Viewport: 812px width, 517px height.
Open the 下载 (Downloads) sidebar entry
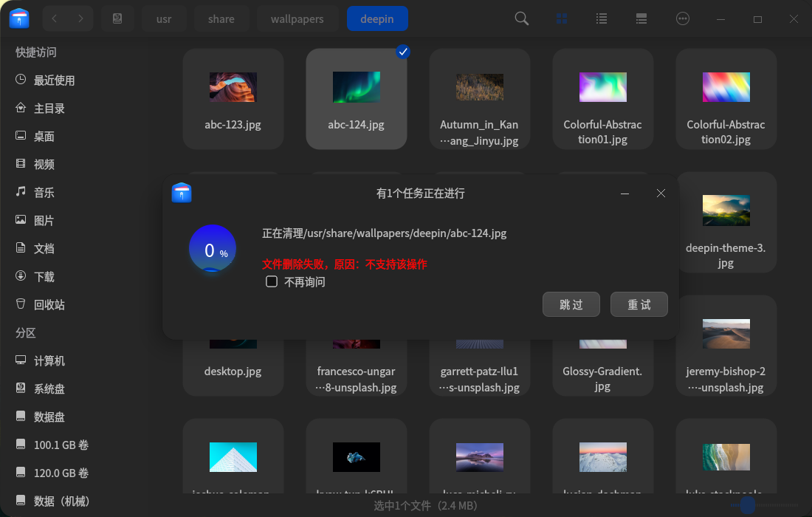pyautogui.click(x=44, y=276)
